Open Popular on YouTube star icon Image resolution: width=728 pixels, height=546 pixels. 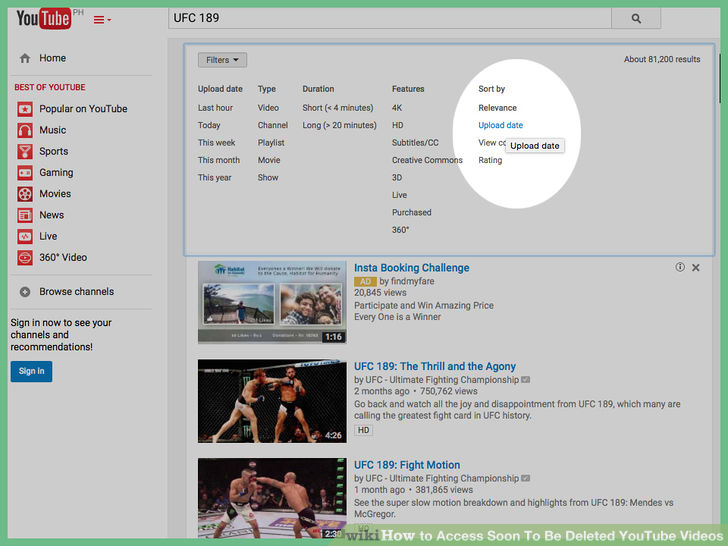tap(25, 109)
